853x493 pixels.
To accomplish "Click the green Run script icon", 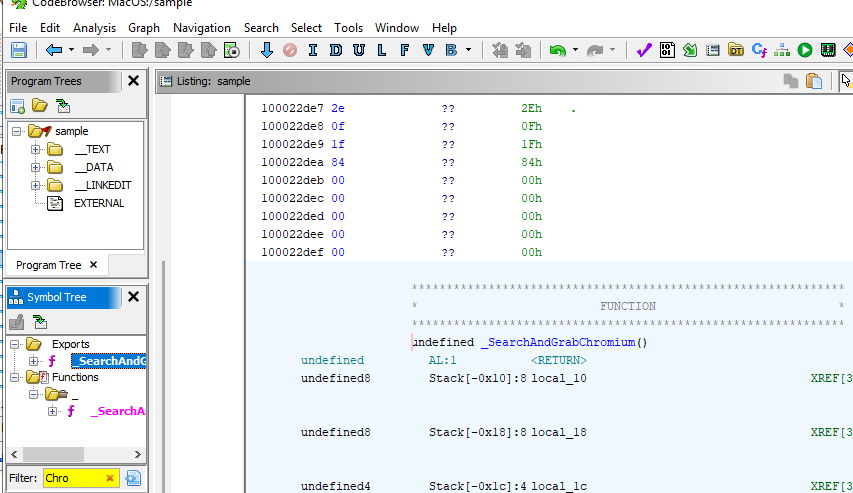I will pos(805,50).
